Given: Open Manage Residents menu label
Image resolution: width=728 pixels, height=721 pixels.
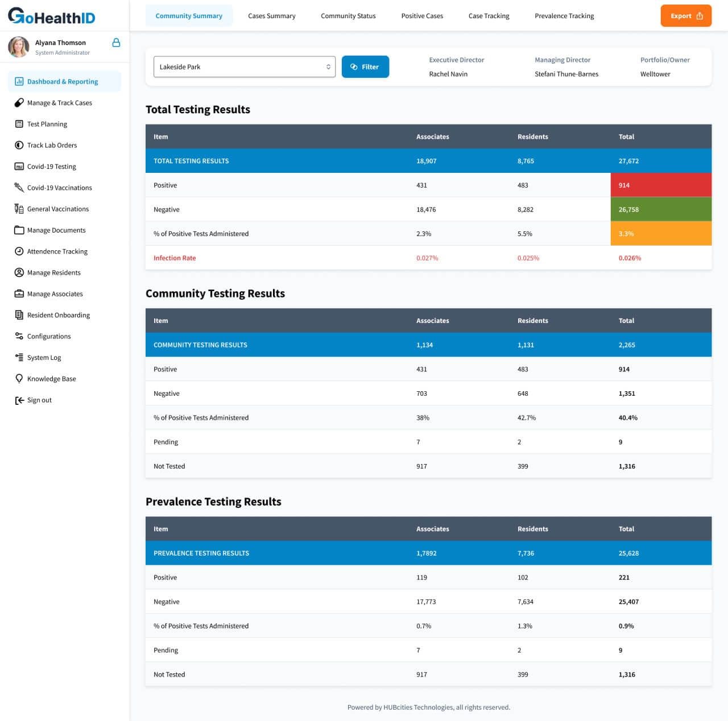Looking at the screenshot, I should coord(54,272).
